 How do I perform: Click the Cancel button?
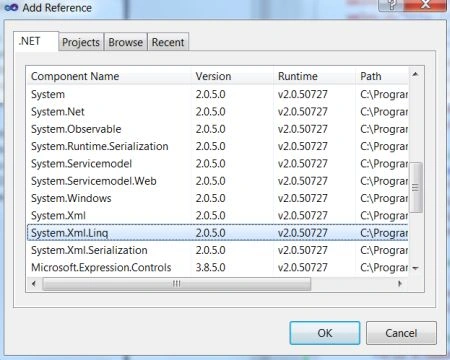pyautogui.click(x=401, y=333)
